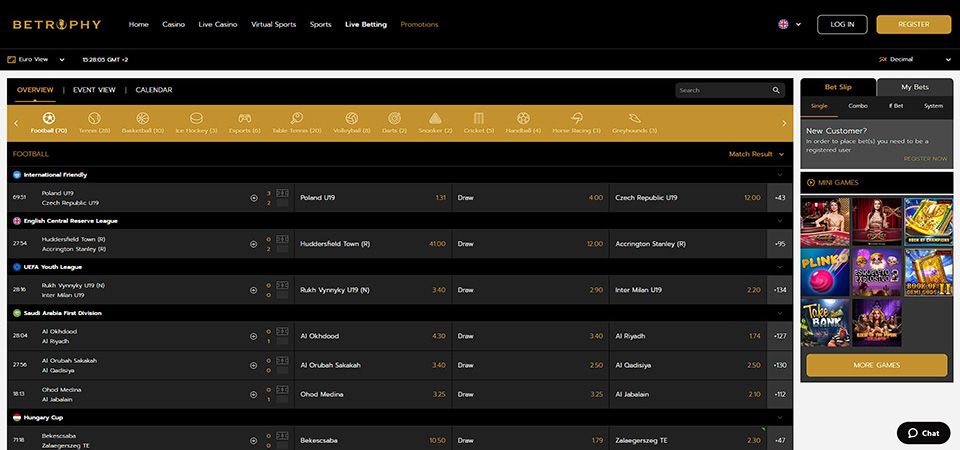Click the REGISTER button

[913, 24]
